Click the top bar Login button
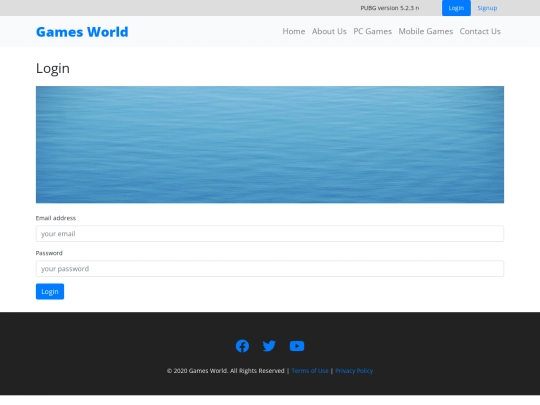 tap(456, 8)
